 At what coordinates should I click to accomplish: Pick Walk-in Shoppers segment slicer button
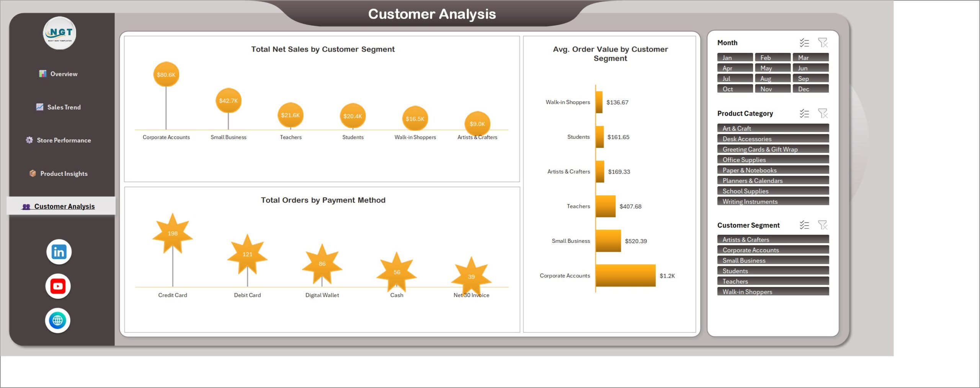click(x=773, y=291)
